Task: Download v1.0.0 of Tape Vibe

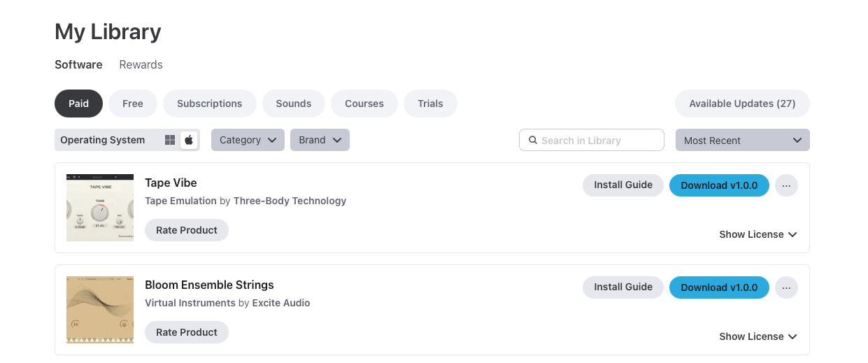Action: coord(719,185)
